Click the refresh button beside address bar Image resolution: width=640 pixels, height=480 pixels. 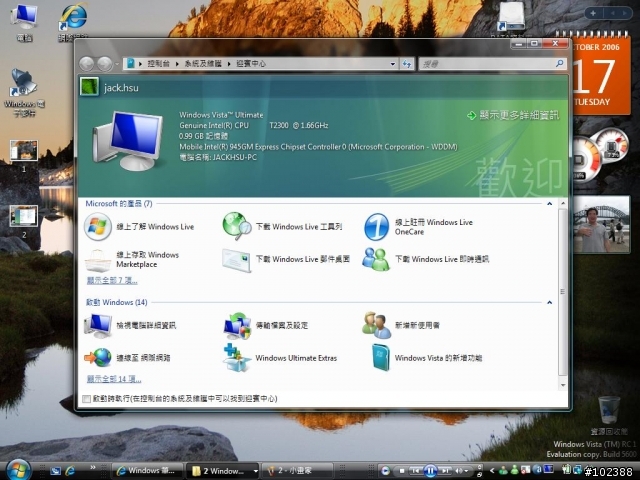[407, 64]
